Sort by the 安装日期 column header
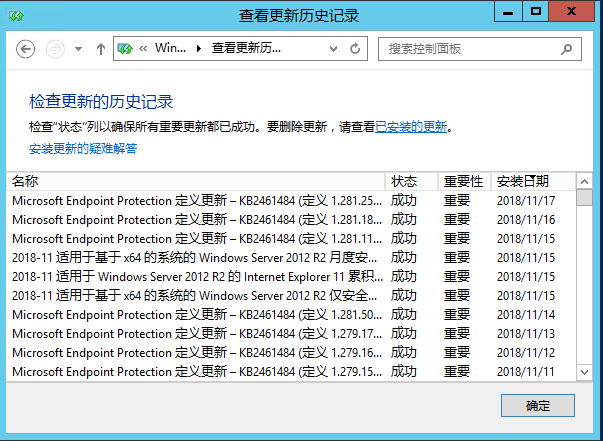603x441 pixels. click(533, 181)
